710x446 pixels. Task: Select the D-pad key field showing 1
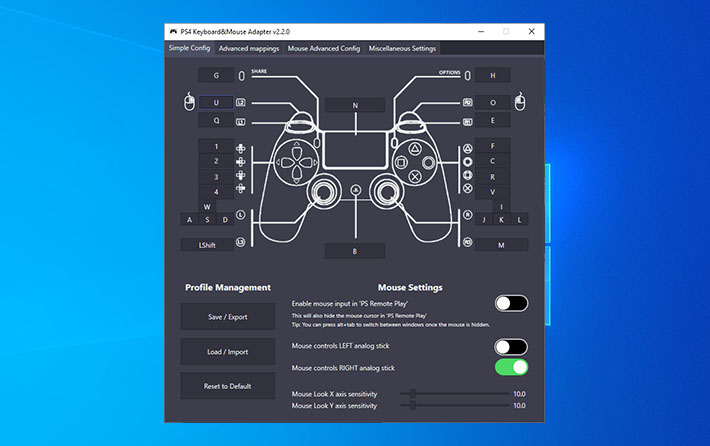point(216,146)
